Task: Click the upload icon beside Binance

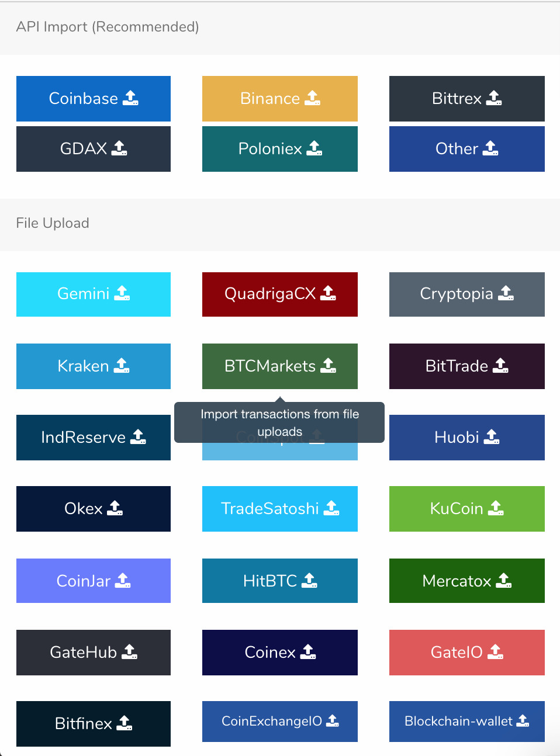Action: pos(313,98)
